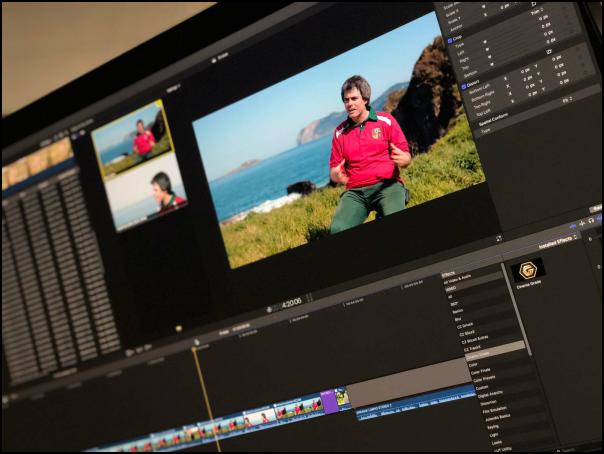Select the All category under VIDEO

(450, 297)
